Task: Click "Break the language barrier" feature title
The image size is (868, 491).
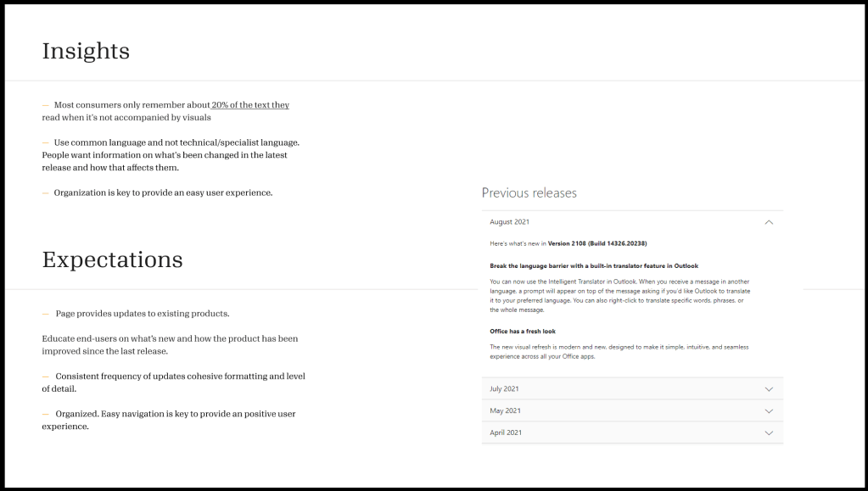Action: click(x=594, y=265)
